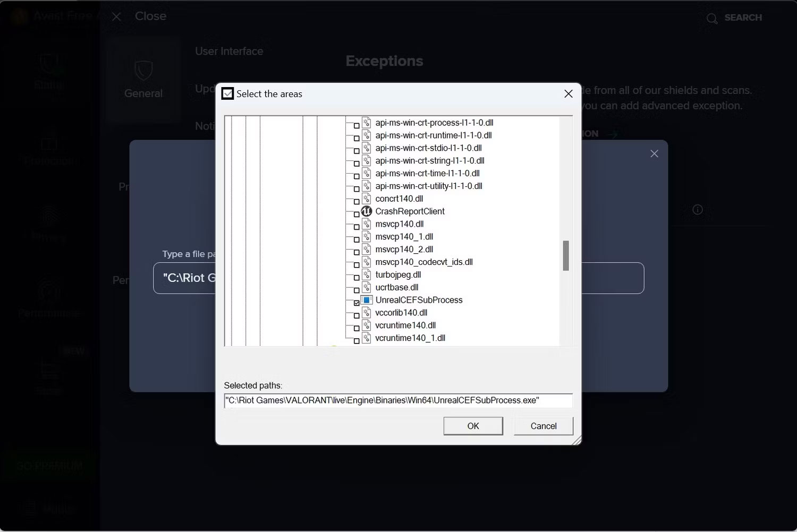Click the vccorlib140.dll file icon
This screenshot has width=797, height=532.
pyautogui.click(x=367, y=313)
